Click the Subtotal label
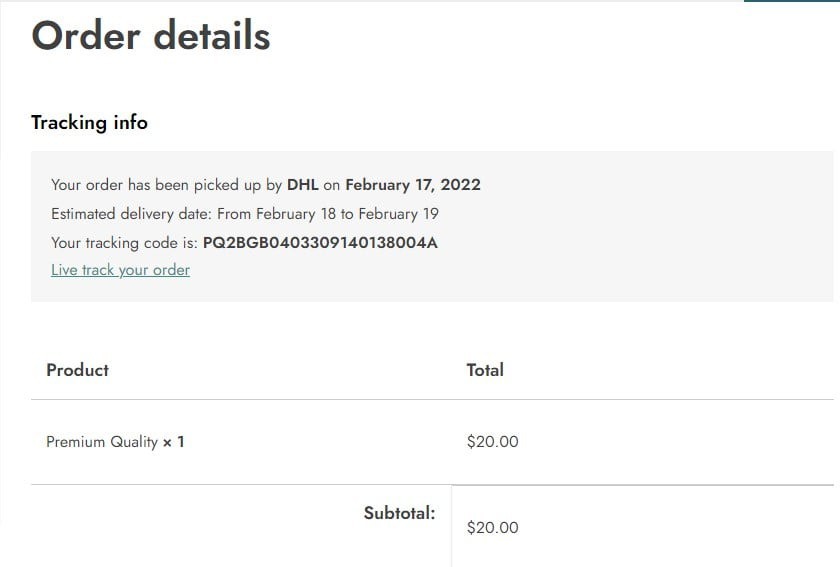The image size is (840, 567). click(399, 514)
